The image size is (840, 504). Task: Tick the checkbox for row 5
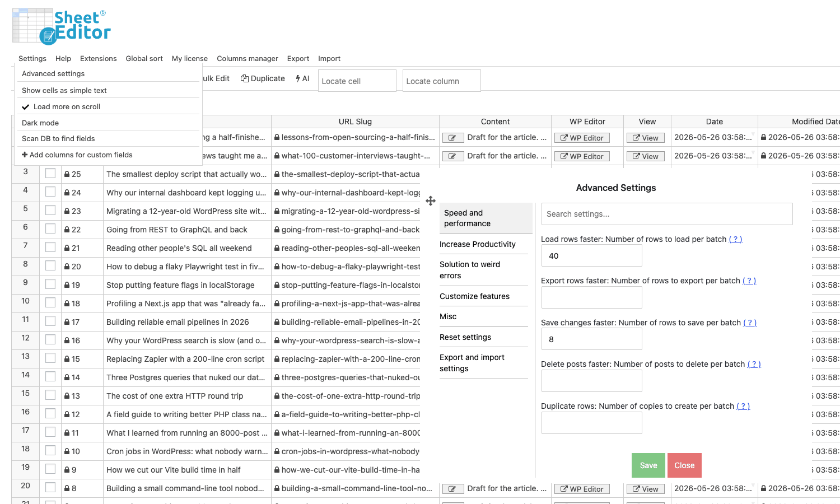pos(50,211)
